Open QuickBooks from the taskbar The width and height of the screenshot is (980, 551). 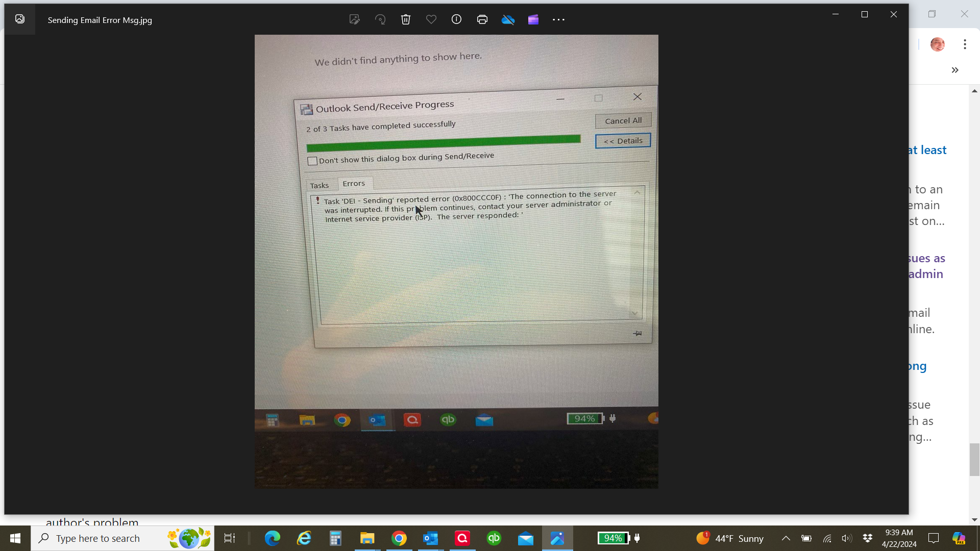coord(494,538)
